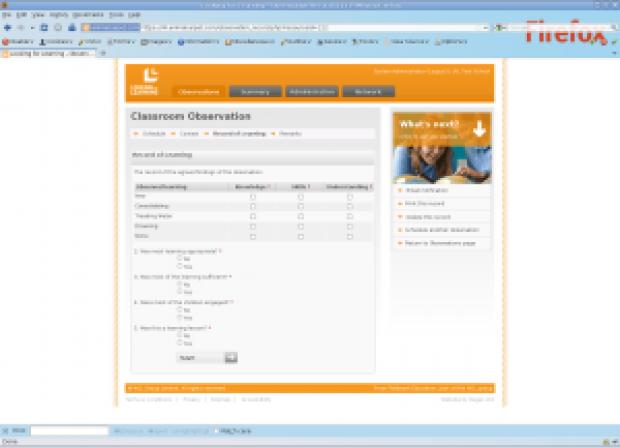This screenshot has height=447, width=620.
Task: Toggle the Match case checkbox in find bar
Action: coord(216,431)
